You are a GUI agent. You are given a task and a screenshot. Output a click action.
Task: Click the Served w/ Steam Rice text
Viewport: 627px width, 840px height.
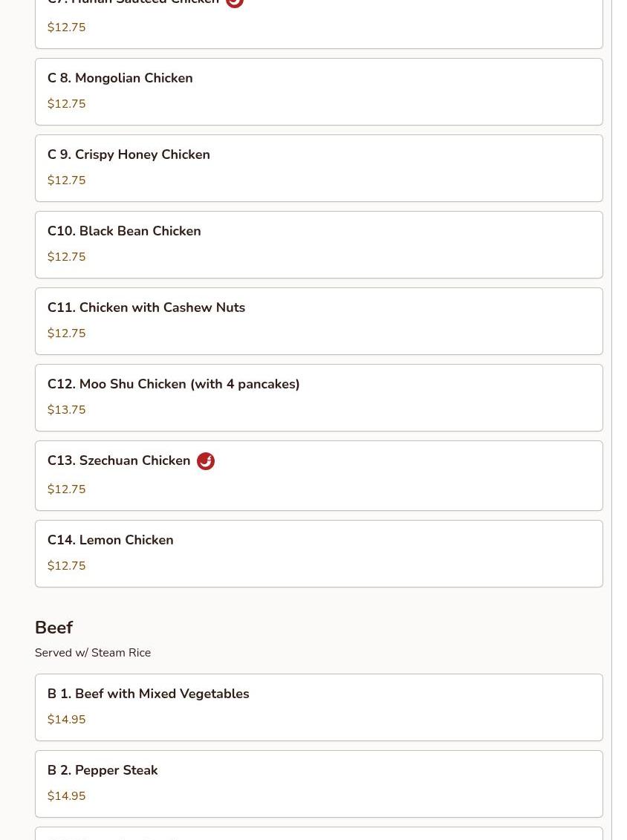(x=93, y=653)
